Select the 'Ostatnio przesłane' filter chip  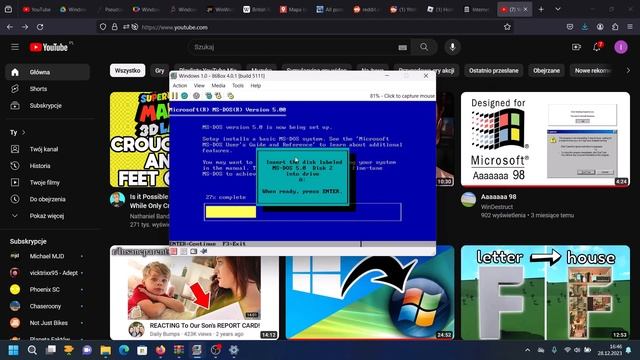(493, 71)
